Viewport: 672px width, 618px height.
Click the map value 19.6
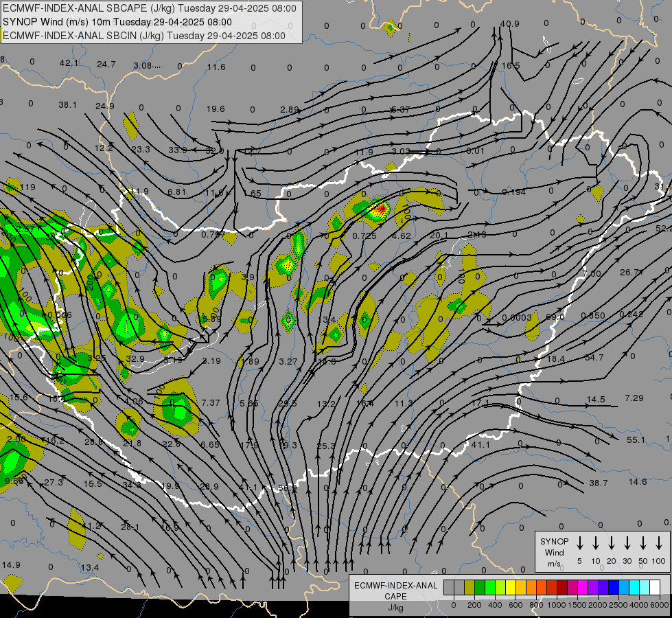(216, 109)
